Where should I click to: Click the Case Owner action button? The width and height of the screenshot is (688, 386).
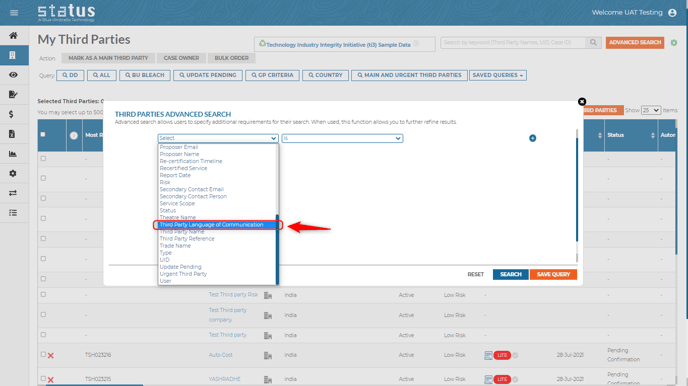coord(181,58)
